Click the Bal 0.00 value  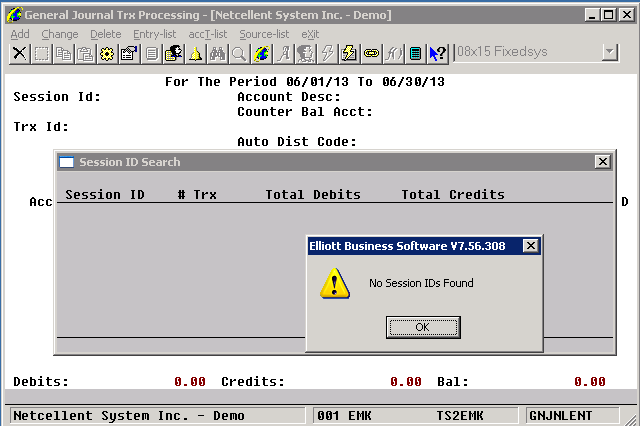pyautogui.click(x=590, y=382)
